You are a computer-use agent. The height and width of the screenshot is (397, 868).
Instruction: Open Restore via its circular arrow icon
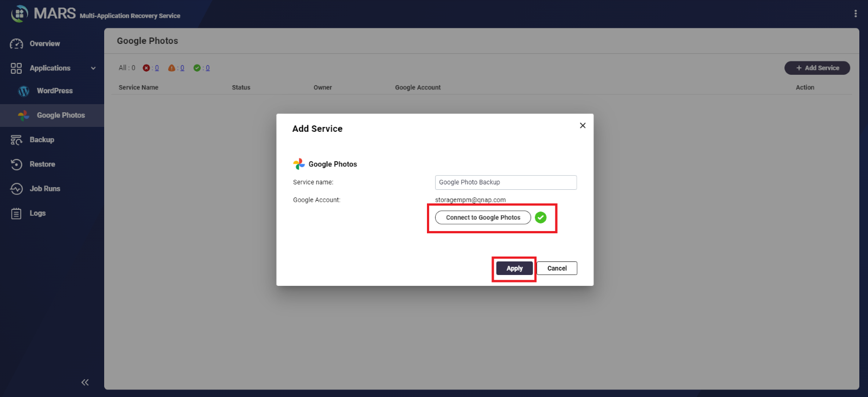click(16, 164)
